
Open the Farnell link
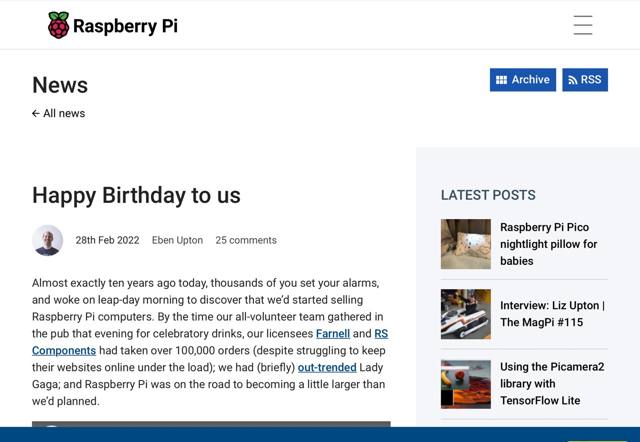click(333, 333)
